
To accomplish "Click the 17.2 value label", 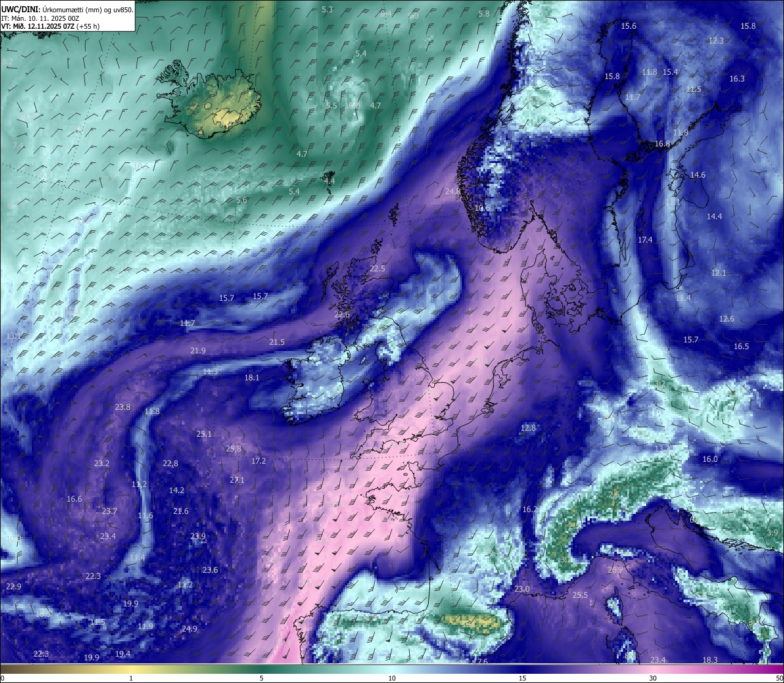I will 258,461.
